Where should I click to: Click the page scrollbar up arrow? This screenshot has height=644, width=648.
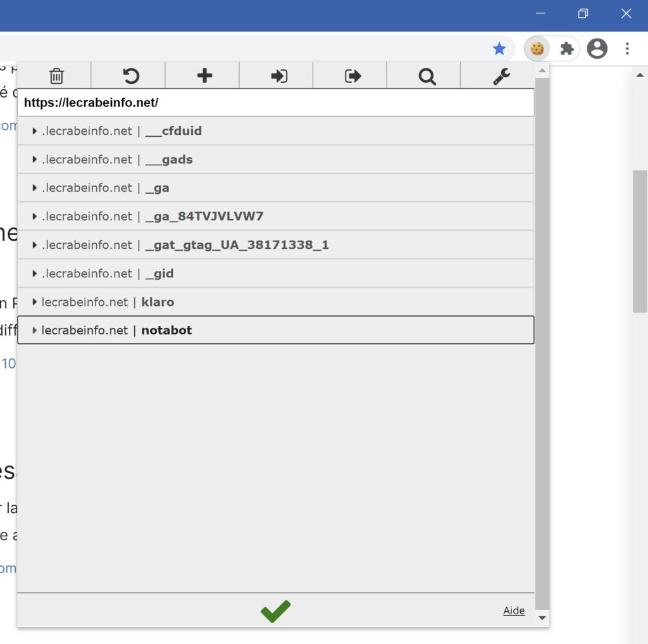[640, 75]
